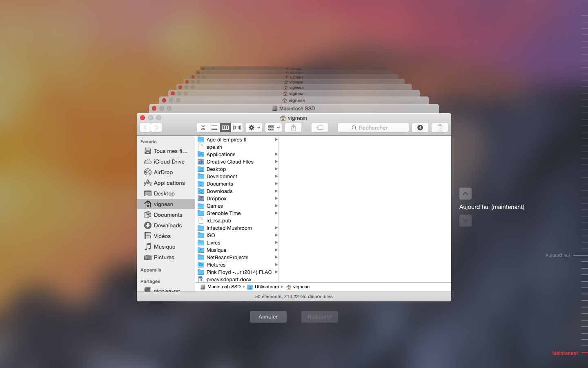Select the Development folder
This screenshot has height=368, width=588.
[237, 176]
